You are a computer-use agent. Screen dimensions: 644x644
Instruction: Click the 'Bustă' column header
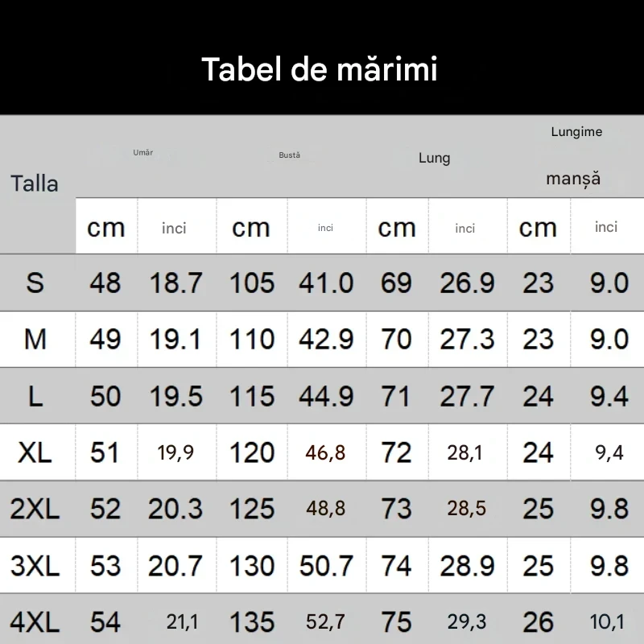[290, 155]
